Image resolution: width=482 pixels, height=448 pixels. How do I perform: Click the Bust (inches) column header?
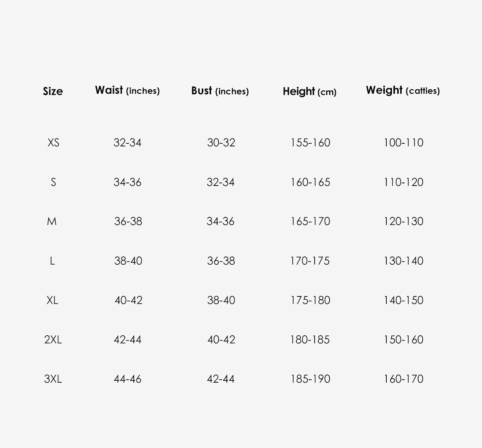[x=220, y=91]
